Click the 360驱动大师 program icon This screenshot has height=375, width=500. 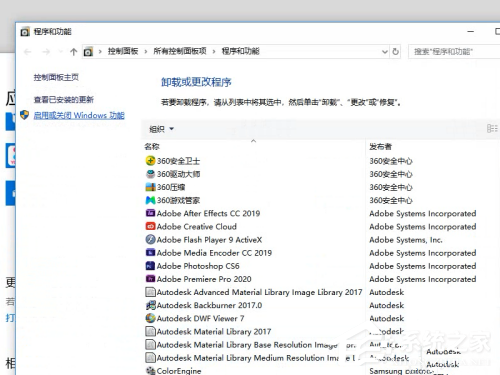pyautogui.click(x=150, y=174)
